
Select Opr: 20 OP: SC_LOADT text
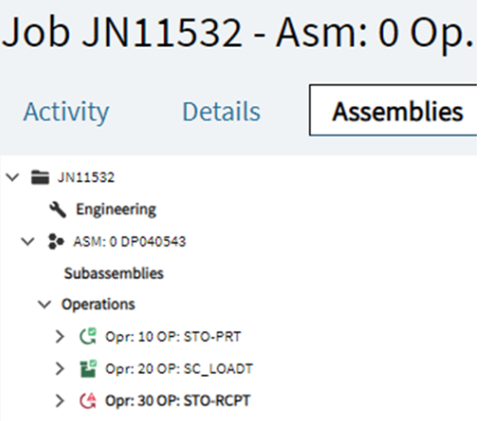[x=179, y=368]
